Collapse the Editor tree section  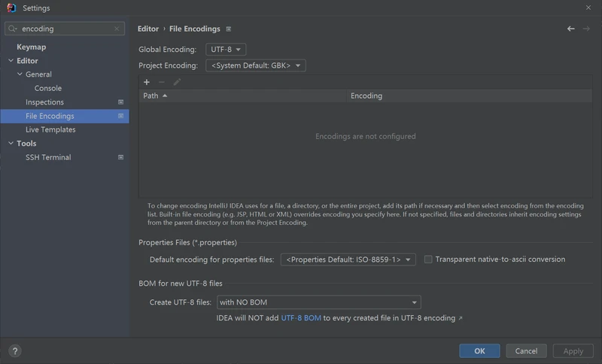point(10,61)
